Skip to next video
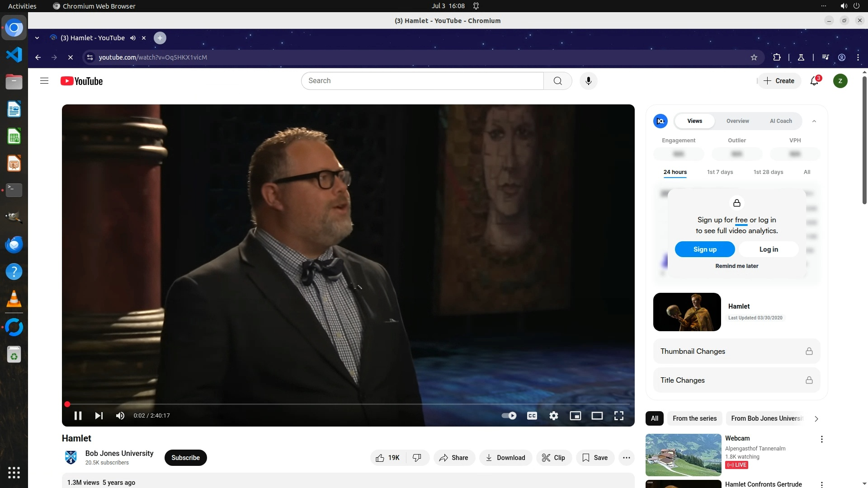The image size is (868, 488). (99, 416)
